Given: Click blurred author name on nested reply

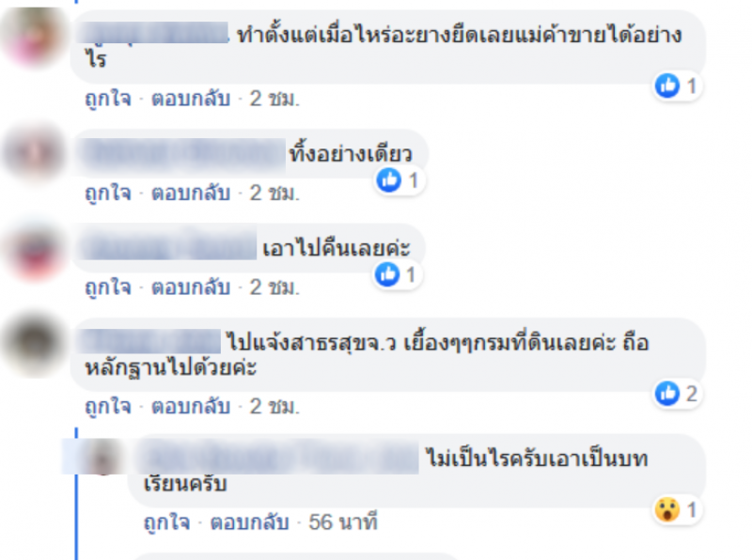Looking at the screenshot, I should point(280,459).
